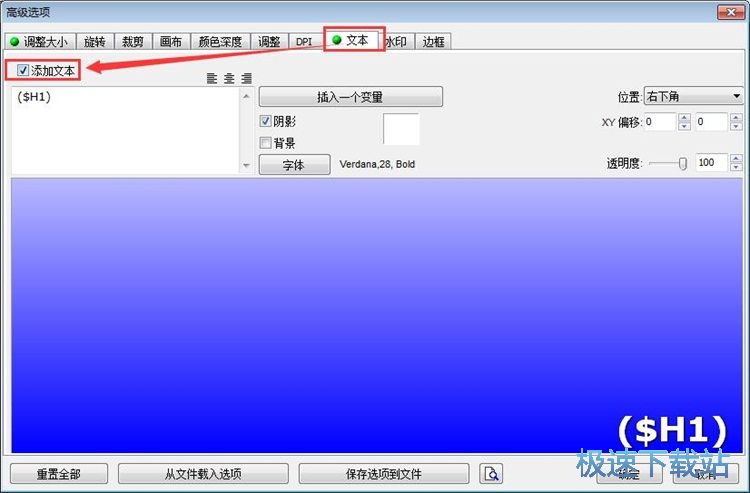Click the blue gradient preview image
Screen dimensions: 750x493
point(377,316)
